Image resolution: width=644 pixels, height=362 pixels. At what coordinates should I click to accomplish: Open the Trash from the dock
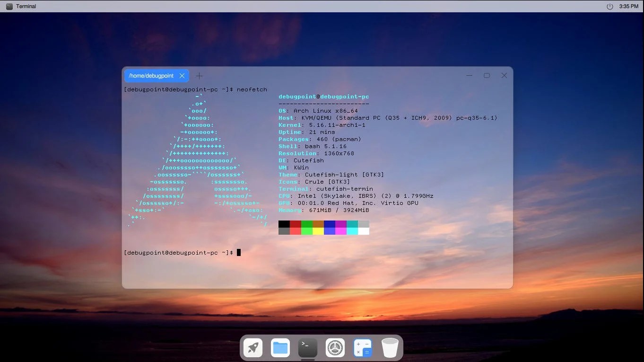tap(390, 348)
